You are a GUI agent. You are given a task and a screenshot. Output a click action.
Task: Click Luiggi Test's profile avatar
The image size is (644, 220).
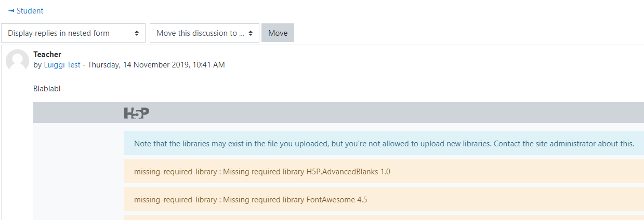point(17,61)
